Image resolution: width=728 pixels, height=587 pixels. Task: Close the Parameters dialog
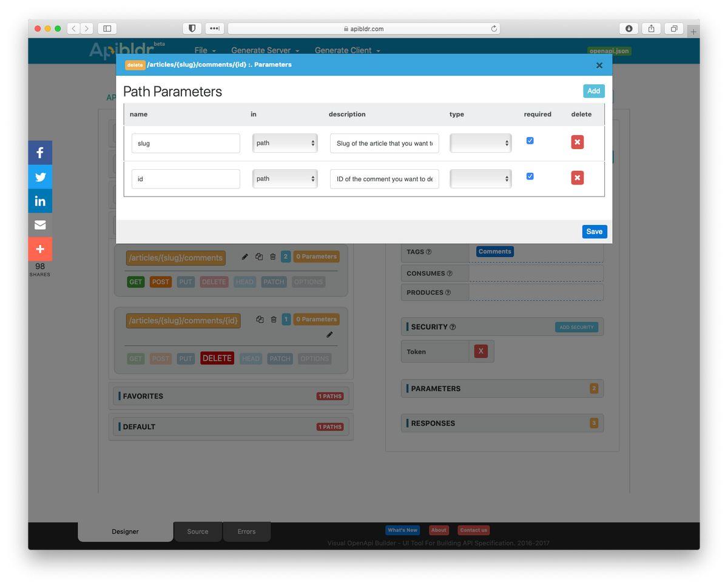point(599,65)
